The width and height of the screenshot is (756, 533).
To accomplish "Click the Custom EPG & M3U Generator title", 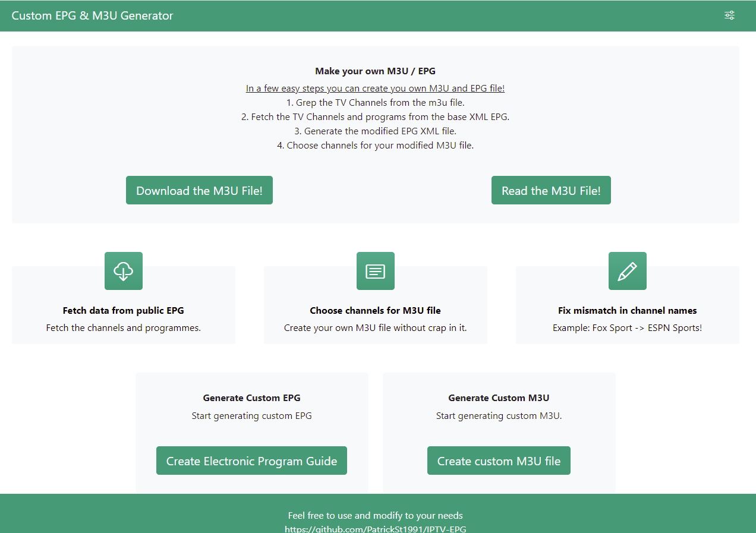I will click(x=93, y=15).
